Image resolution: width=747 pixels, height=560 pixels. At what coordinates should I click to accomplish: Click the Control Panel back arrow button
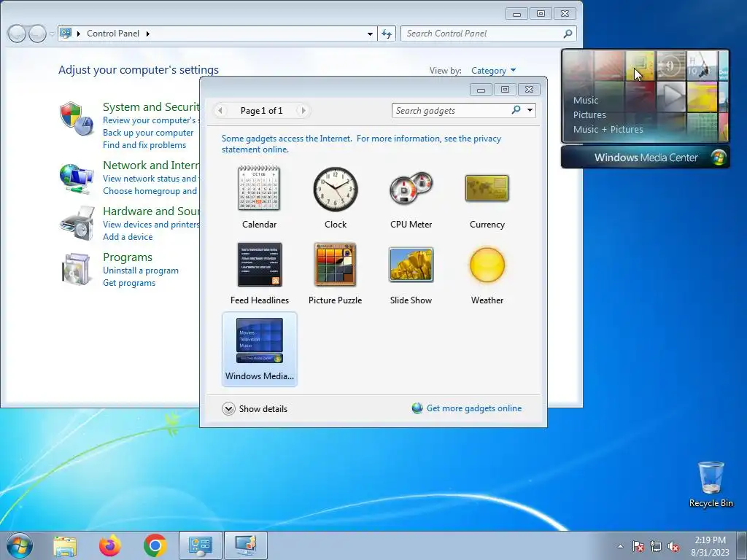tap(17, 34)
